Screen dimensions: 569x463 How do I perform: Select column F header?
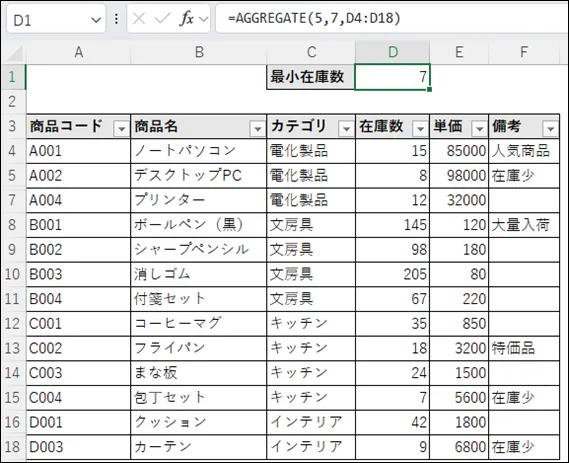click(524, 53)
